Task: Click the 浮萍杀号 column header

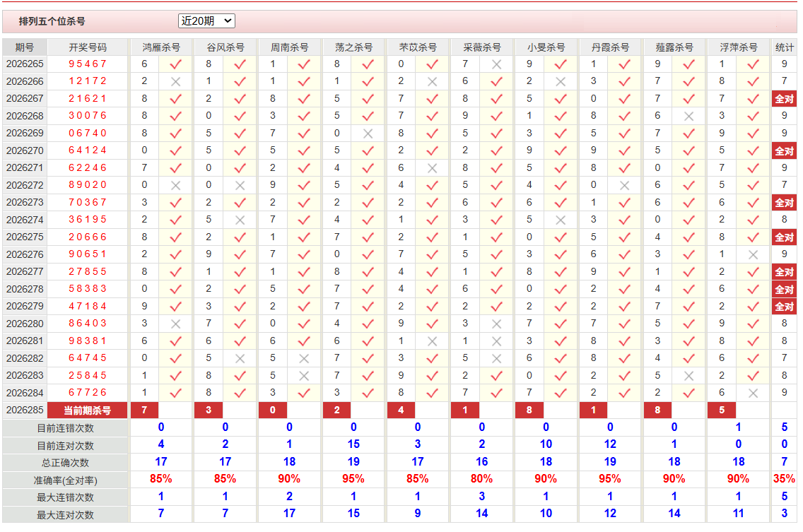Action: (x=739, y=47)
